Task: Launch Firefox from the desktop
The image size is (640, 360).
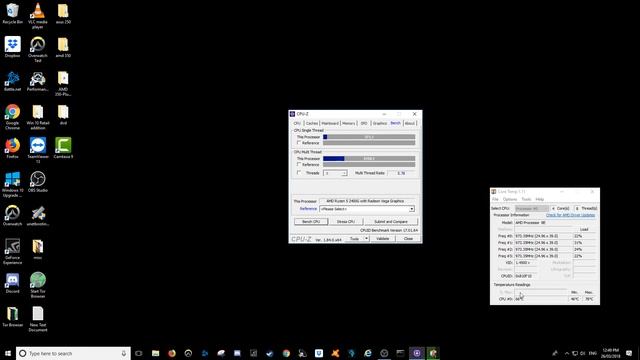Action: coord(12,148)
